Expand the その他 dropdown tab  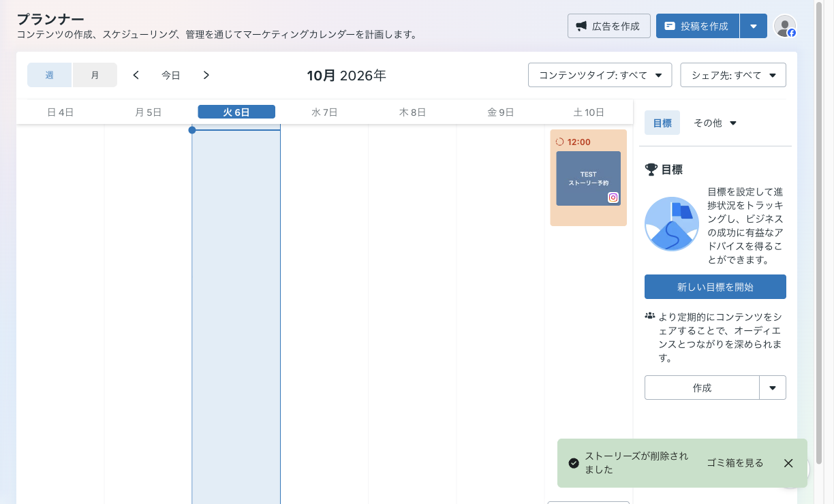(715, 123)
